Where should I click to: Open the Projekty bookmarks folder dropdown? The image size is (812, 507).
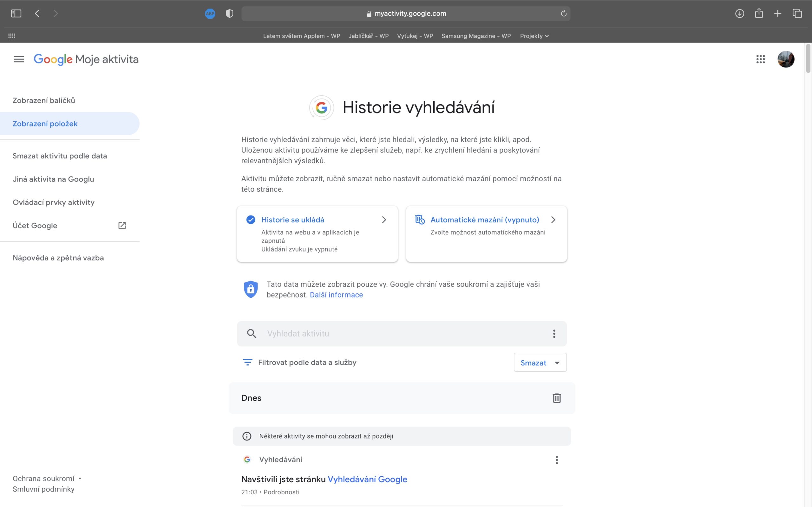coord(534,36)
